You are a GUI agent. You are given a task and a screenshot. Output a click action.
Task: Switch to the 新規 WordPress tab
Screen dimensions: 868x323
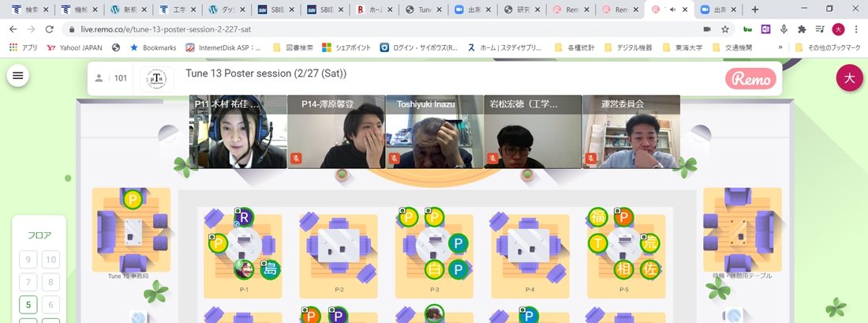click(x=129, y=9)
